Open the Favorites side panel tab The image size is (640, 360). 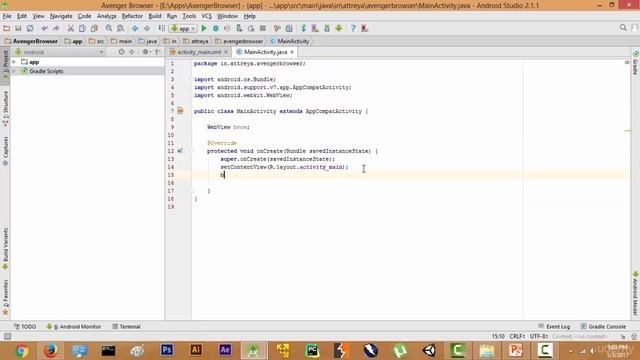(x=5, y=298)
